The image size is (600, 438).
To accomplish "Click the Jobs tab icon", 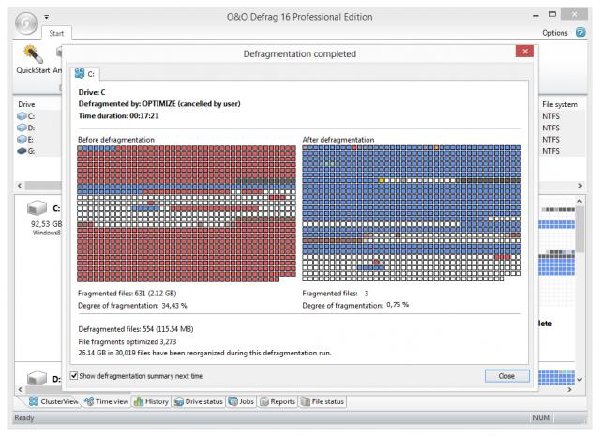I will tap(233, 401).
